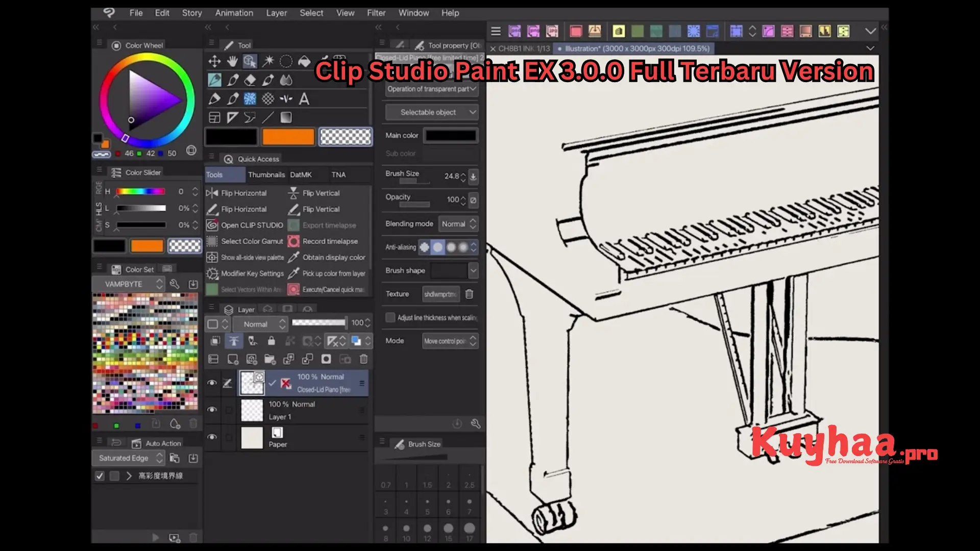Select the blue Decoration brush tool
980x551 pixels.
tap(250, 98)
